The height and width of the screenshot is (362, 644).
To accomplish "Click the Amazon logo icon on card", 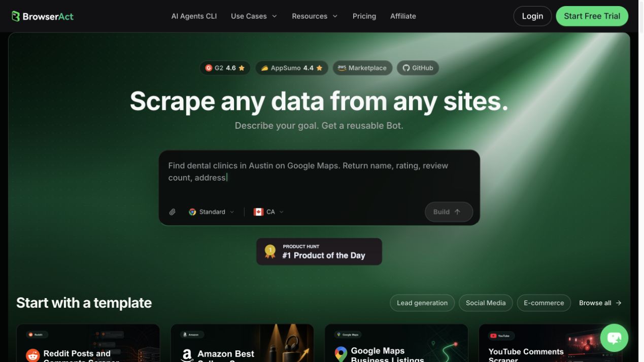I will (x=187, y=355).
